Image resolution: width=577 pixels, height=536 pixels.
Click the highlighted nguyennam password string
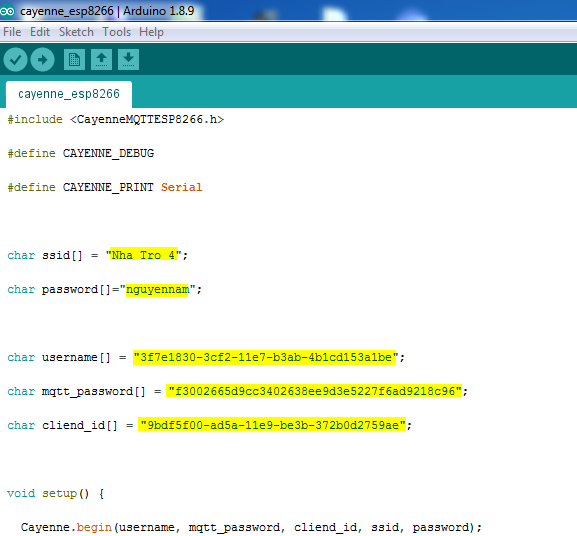(157, 289)
